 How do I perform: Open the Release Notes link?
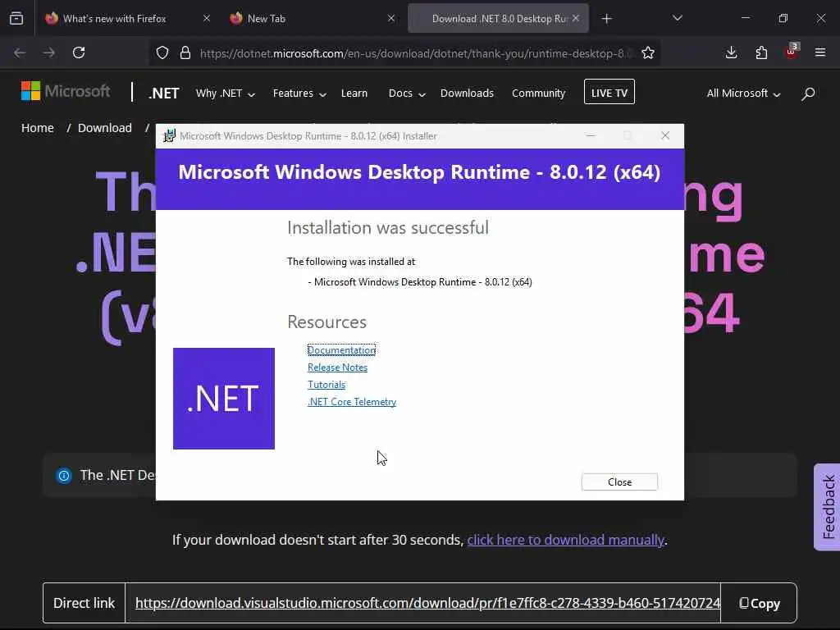click(337, 367)
